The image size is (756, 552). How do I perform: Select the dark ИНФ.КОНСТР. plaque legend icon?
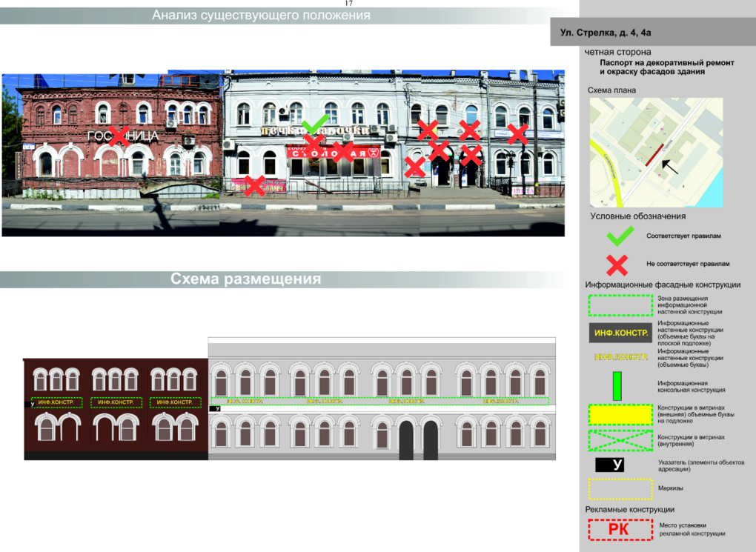(620, 333)
